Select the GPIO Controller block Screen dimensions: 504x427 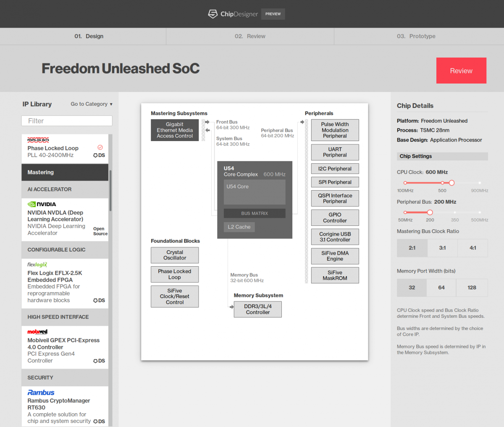pos(335,217)
